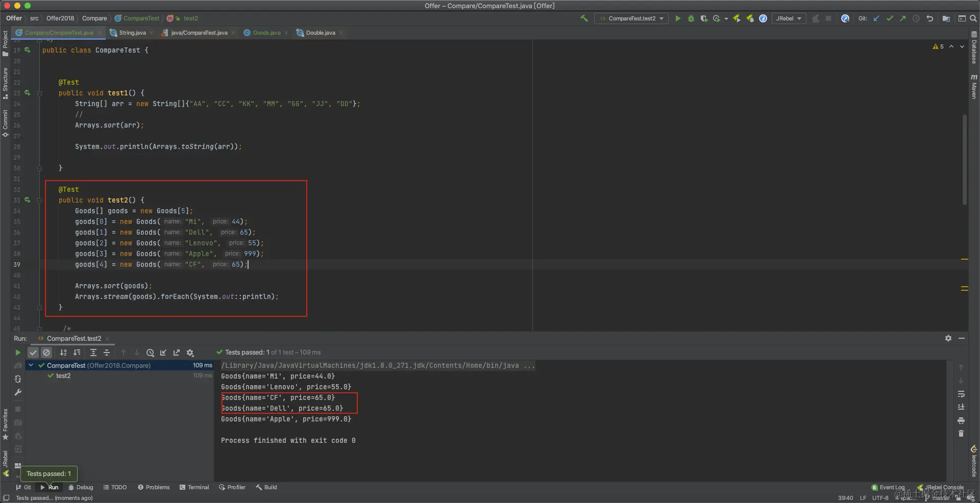
Task: Open the Git tool window button
Action: coord(23,487)
